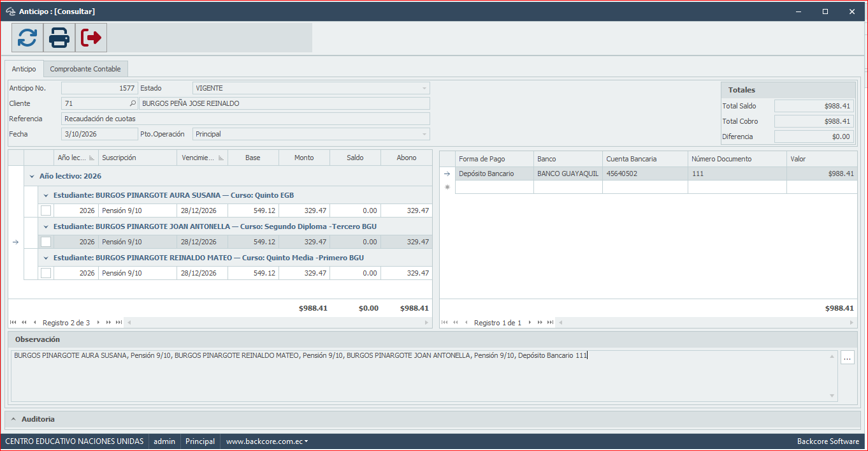The width and height of the screenshot is (868, 451).
Task: Tick the checkbox for REINALDO MATEO's Pensión 9/10
Action: 46,273
